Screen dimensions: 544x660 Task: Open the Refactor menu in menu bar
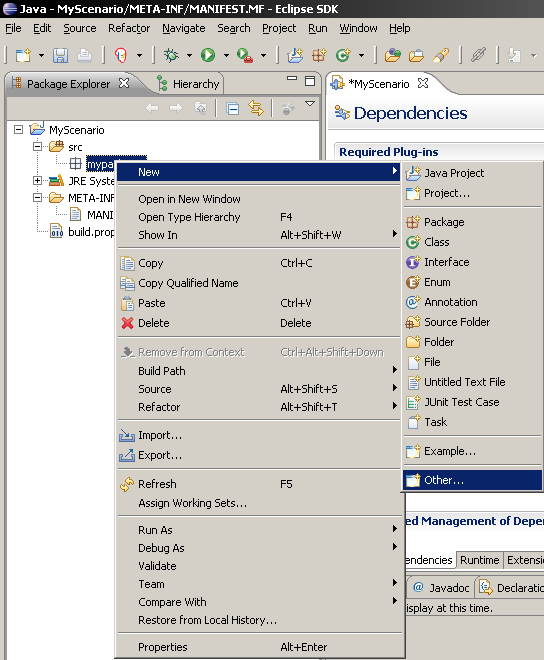[x=129, y=28]
